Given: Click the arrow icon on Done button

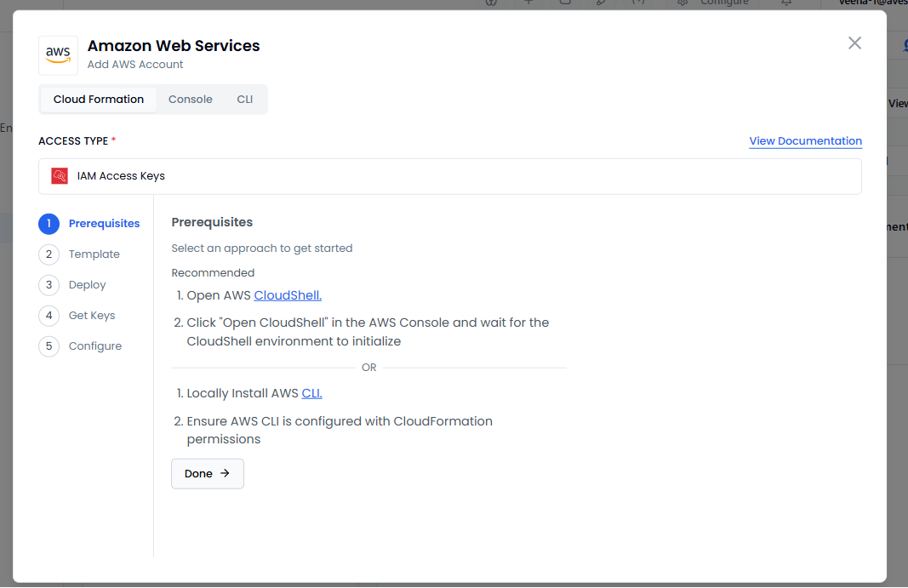Looking at the screenshot, I should point(225,474).
